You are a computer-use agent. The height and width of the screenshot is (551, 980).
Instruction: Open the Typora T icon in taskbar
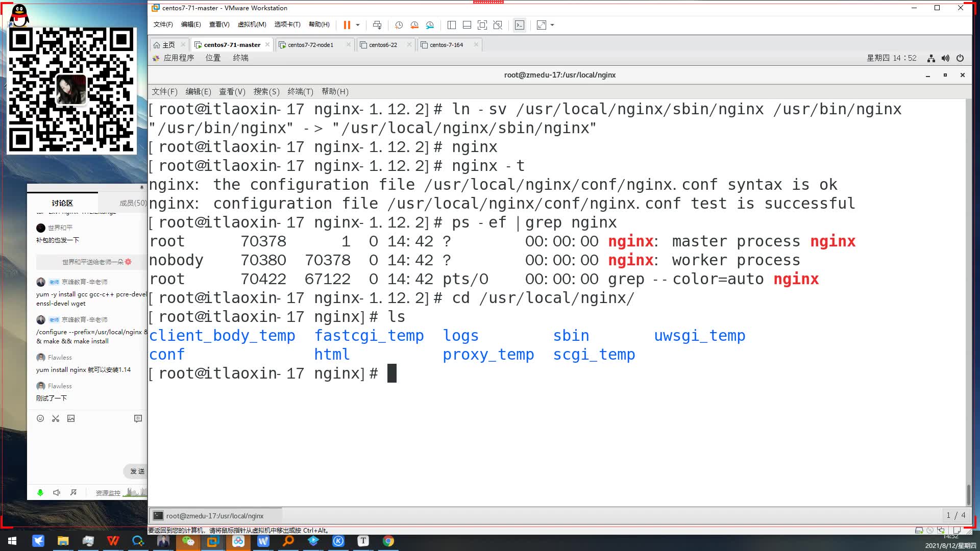tap(363, 541)
